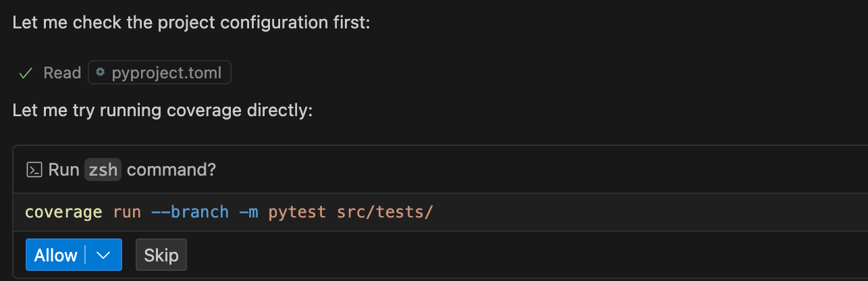This screenshot has height=281, width=868.
Task: Click the gear icon beside pyproject.toml
Action: [101, 72]
